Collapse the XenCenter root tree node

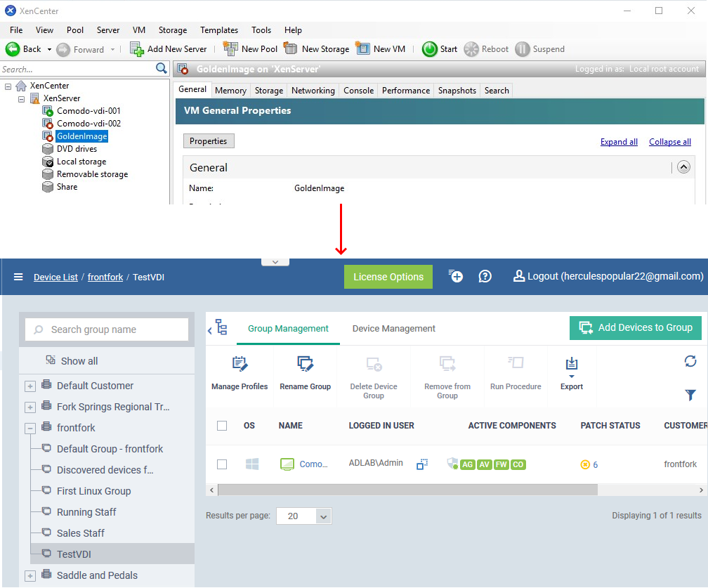pyautogui.click(x=8, y=86)
